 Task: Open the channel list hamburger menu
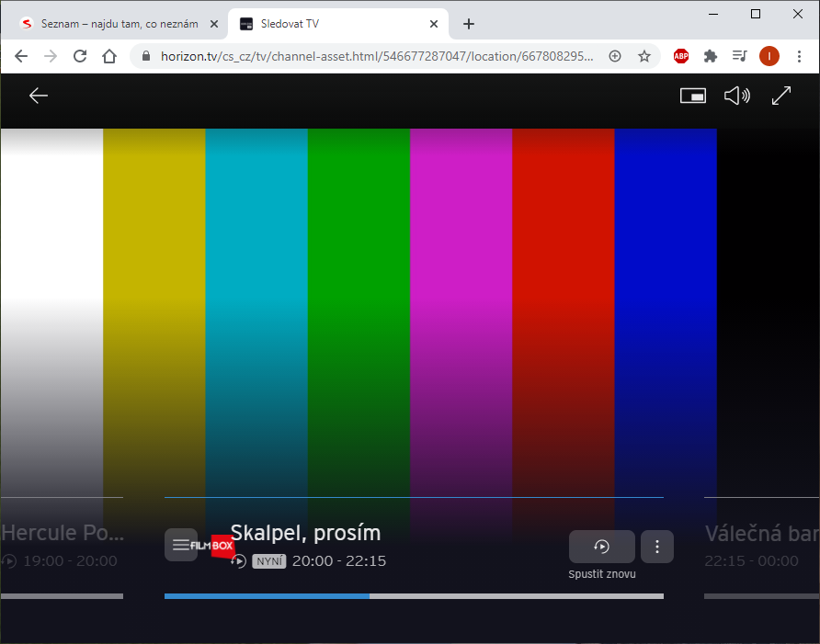pyautogui.click(x=181, y=545)
